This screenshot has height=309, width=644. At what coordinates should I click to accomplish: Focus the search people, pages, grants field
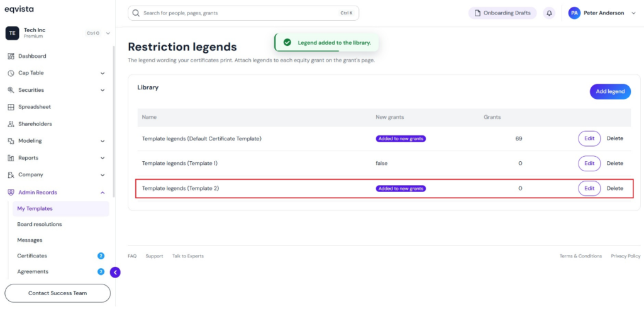[x=243, y=13]
